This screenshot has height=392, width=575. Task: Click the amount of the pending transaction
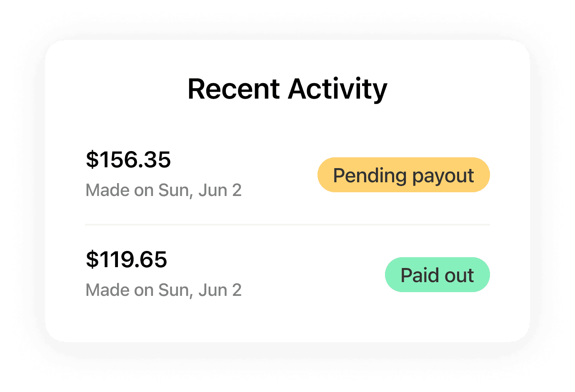(x=128, y=160)
